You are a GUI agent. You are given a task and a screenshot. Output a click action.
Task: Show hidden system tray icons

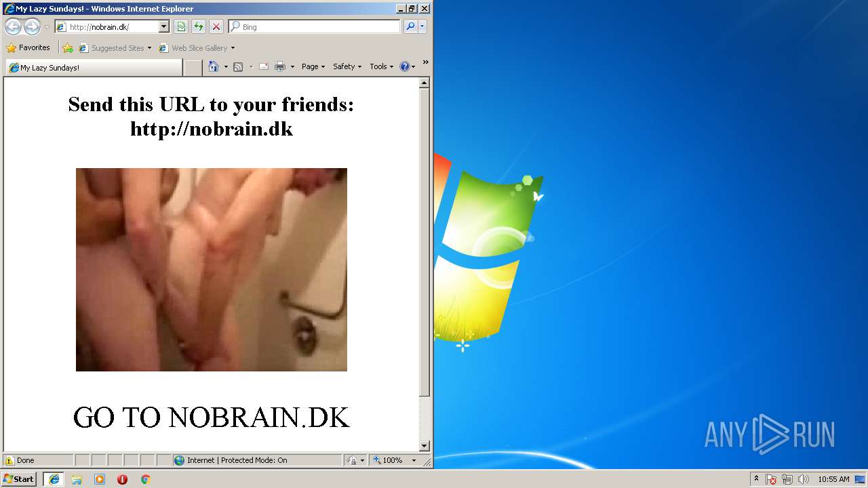coord(756,479)
